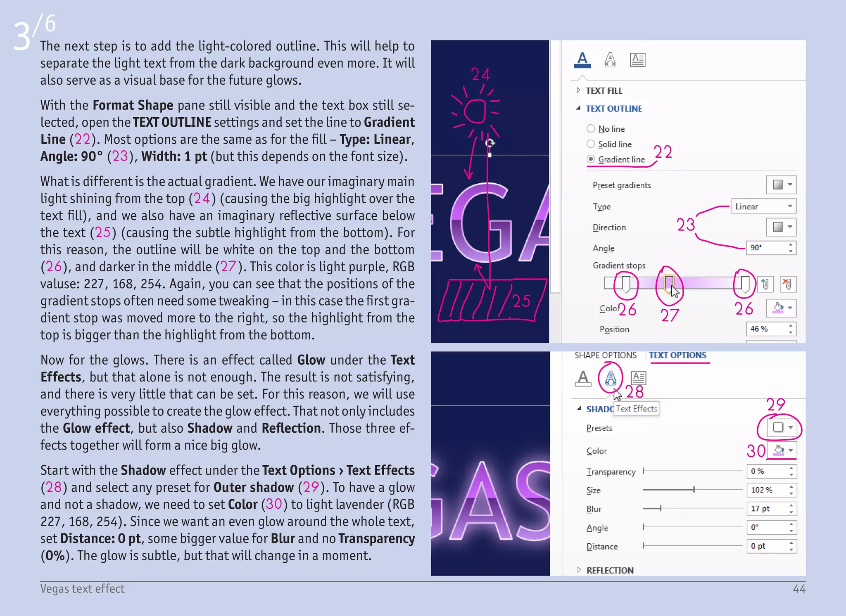846x616 pixels.
Task: Open gradient Direction dropdown
Action: tap(781, 227)
